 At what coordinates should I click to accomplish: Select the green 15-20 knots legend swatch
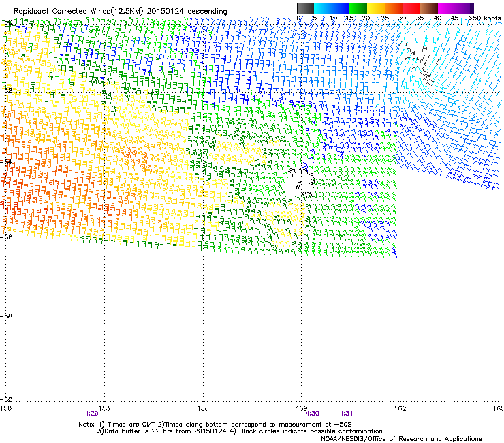(358, 8)
